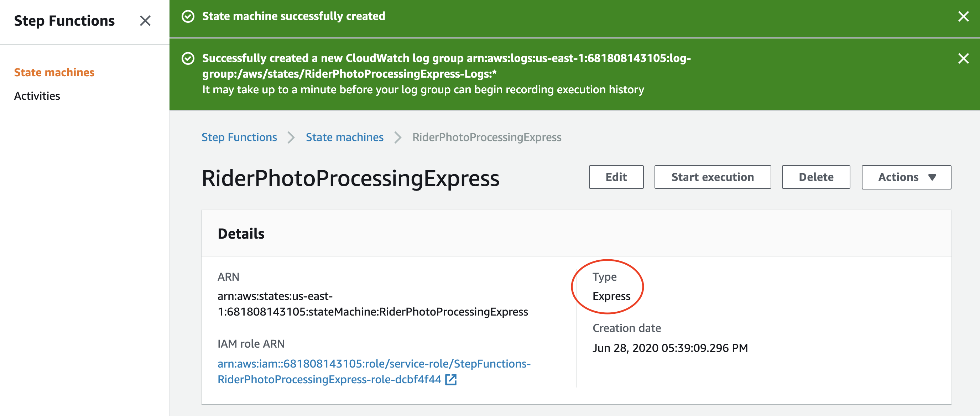This screenshot has width=980, height=416.
Task: Click the state machine ARN text
Action: 372,304
